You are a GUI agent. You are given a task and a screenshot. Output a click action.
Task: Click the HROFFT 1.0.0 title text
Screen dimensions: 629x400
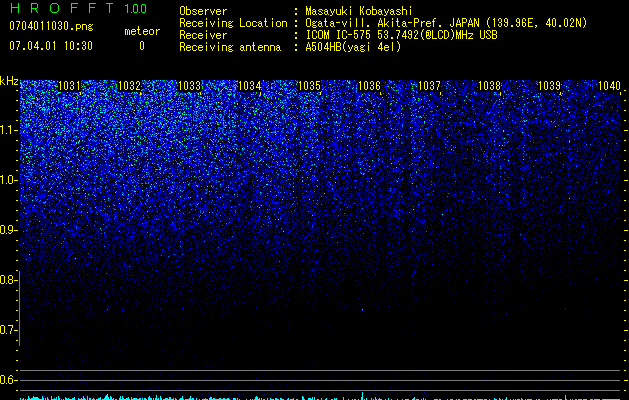pos(78,8)
